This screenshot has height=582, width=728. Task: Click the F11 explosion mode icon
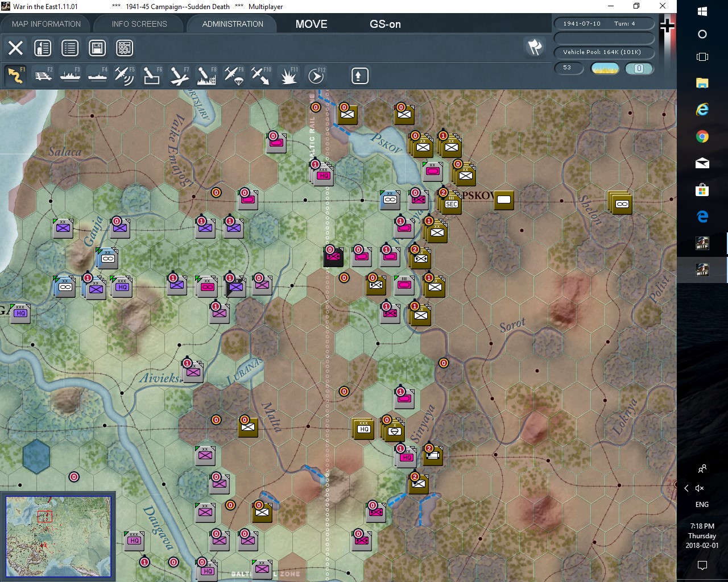(288, 76)
